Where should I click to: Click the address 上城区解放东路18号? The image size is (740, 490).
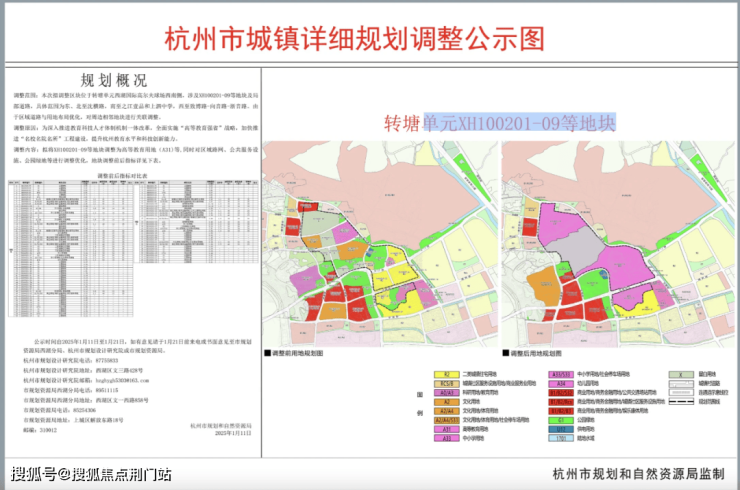(x=98, y=420)
